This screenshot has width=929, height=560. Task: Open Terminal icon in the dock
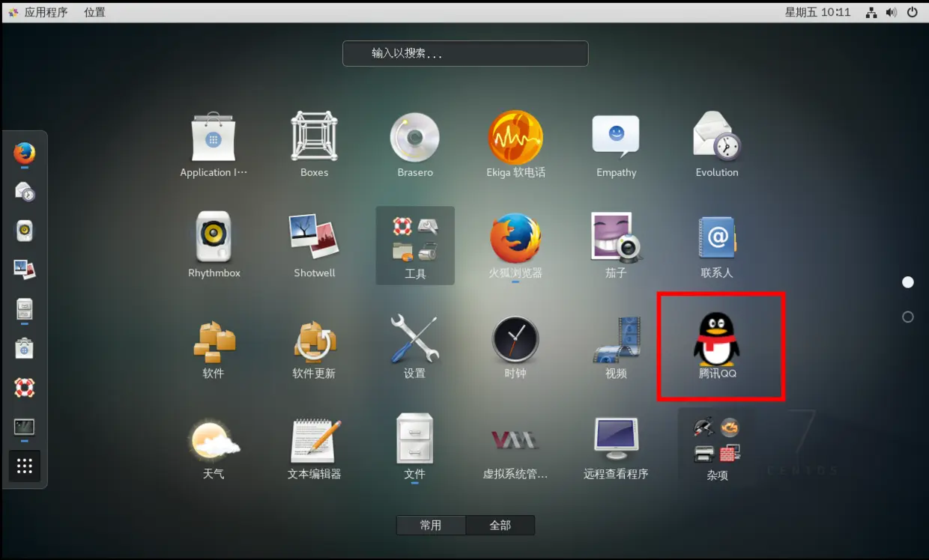[x=25, y=427]
